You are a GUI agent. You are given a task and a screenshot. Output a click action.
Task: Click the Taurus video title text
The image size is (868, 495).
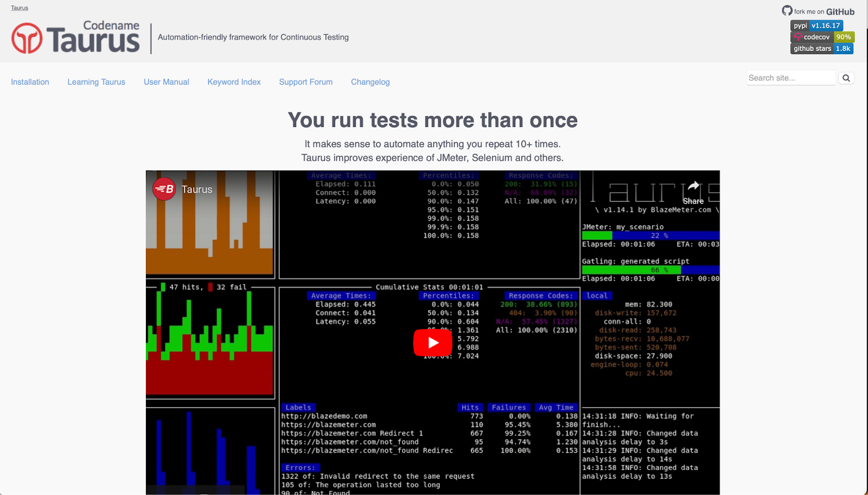tap(196, 189)
